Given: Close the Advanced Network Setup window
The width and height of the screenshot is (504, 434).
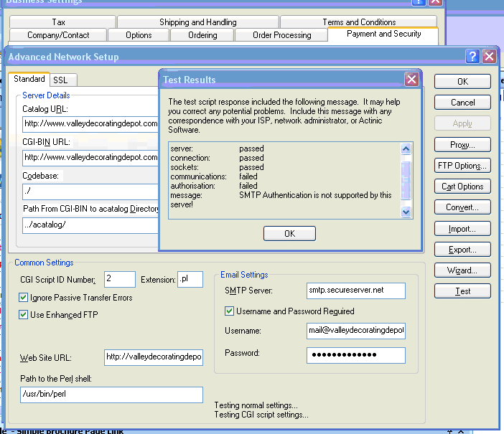Looking at the screenshot, I should 489,57.
